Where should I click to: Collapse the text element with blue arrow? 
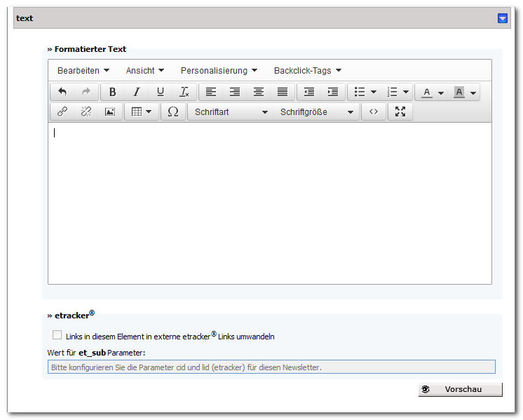[503, 18]
